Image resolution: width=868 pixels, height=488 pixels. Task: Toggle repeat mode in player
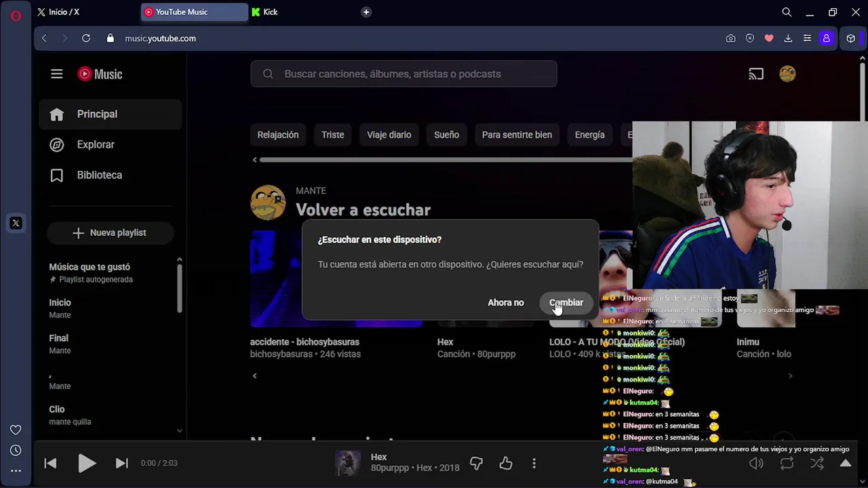pos(787,464)
